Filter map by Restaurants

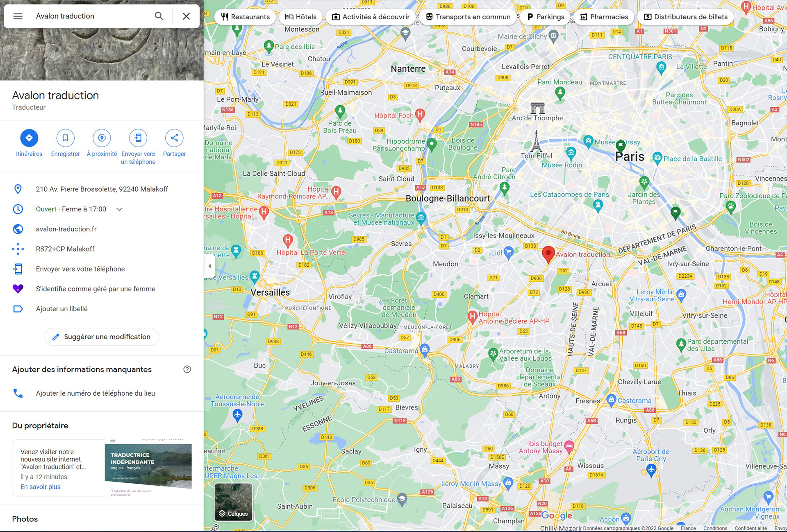pos(245,17)
